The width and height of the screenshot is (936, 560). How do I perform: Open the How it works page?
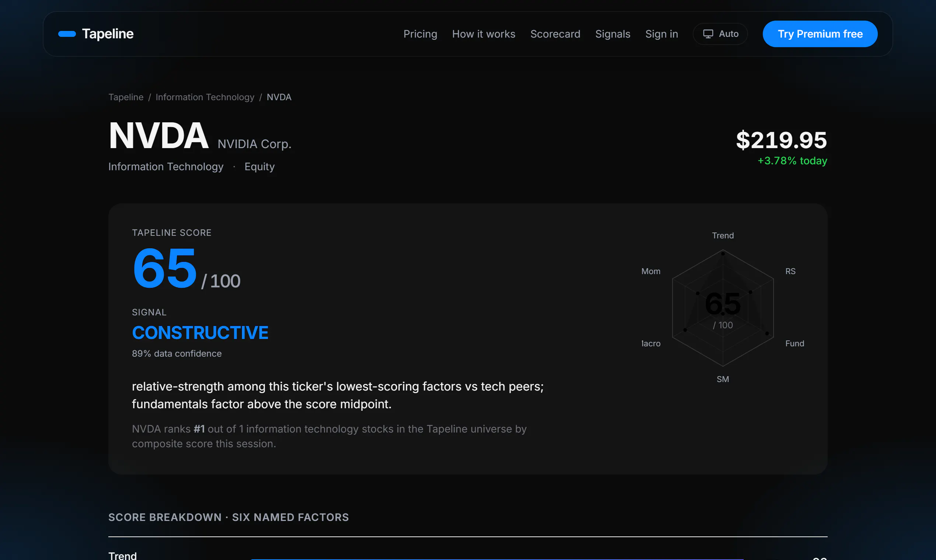[x=483, y=34]
